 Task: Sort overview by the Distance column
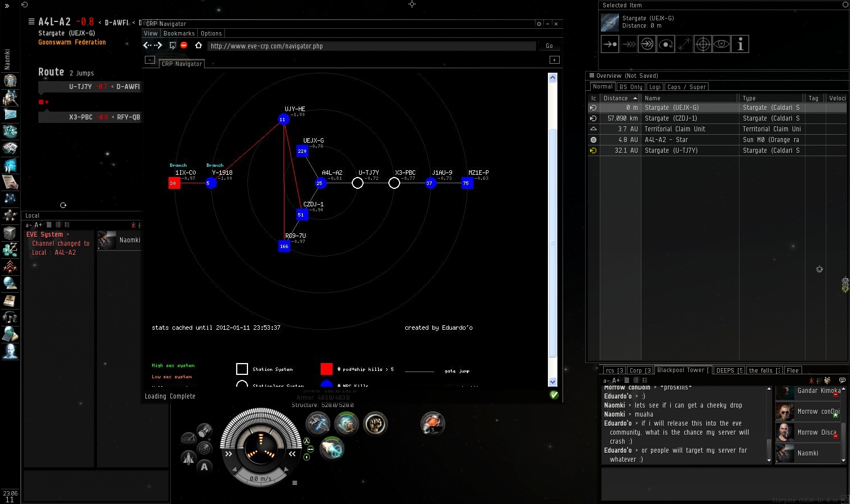click(x=619, y=98)
